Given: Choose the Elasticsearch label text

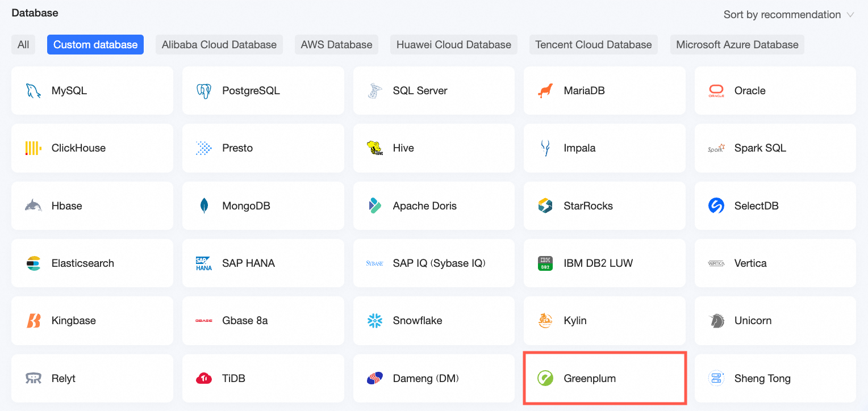Looking at the screenshot, I should (x=83, y=263).
